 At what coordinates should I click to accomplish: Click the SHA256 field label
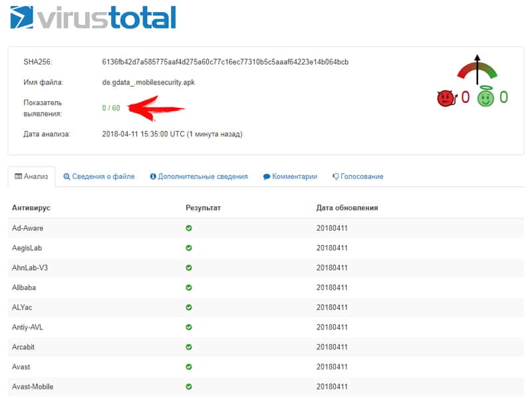tap(38, 62)
